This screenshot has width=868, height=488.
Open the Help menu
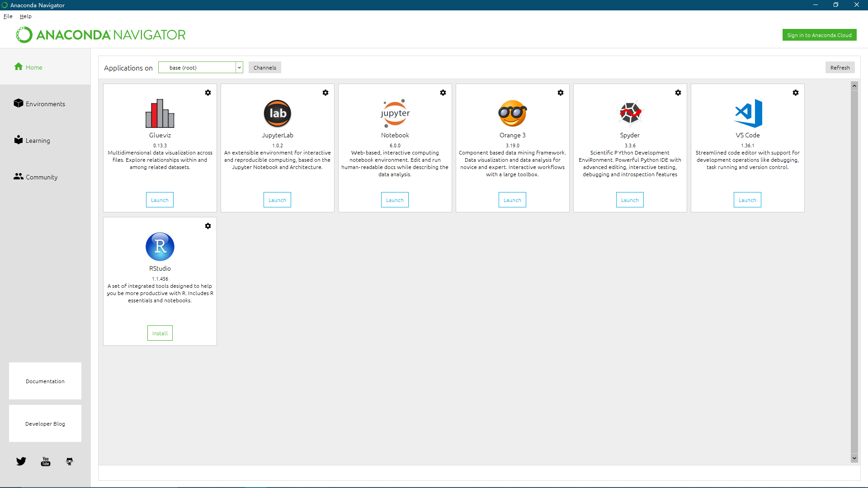(26, 16)
